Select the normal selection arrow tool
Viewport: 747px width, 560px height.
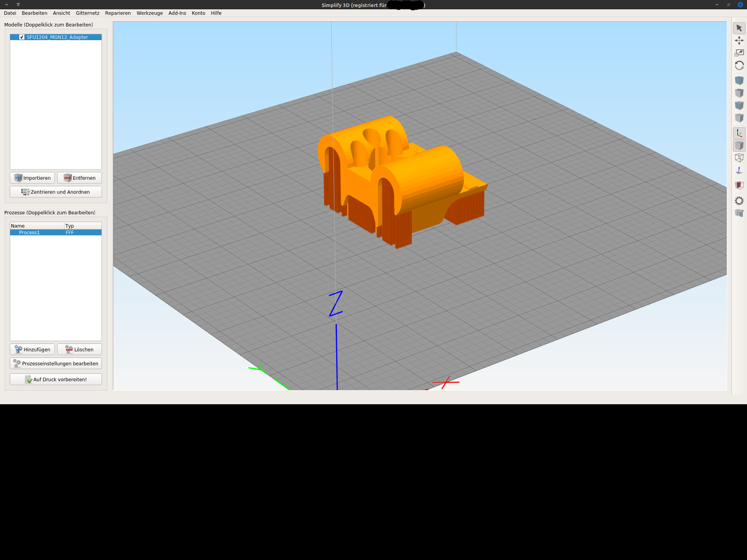click(739, 28)
